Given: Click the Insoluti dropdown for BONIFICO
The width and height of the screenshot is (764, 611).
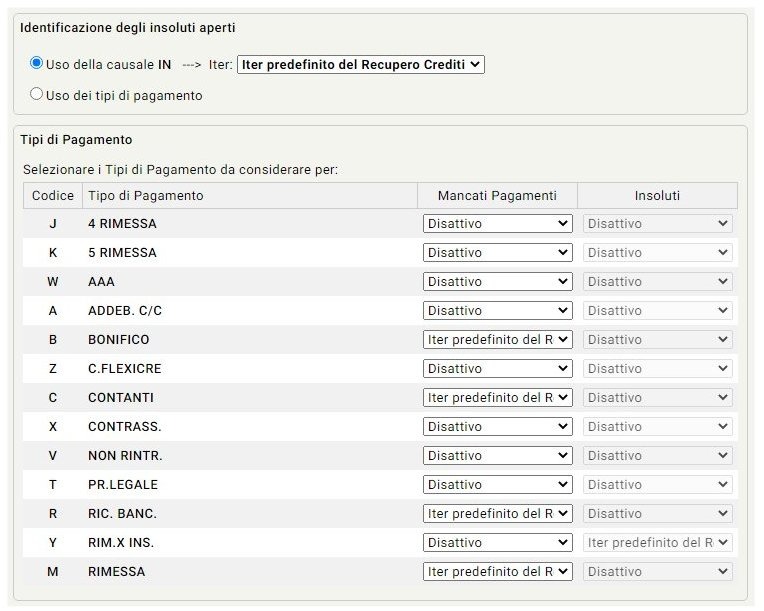Looking at the screenshot, I should [657, 340].
